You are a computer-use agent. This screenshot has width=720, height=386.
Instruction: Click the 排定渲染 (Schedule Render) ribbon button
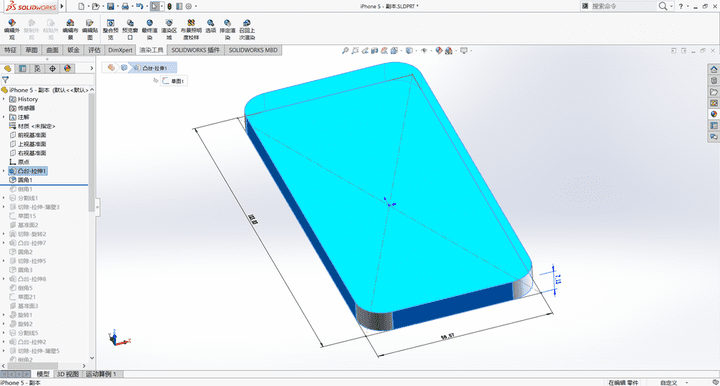[227, 30]
